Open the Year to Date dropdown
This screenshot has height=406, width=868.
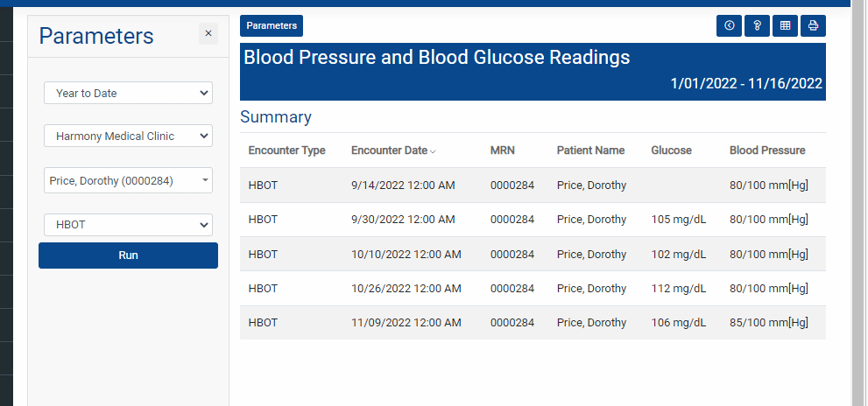click(128, 93)
